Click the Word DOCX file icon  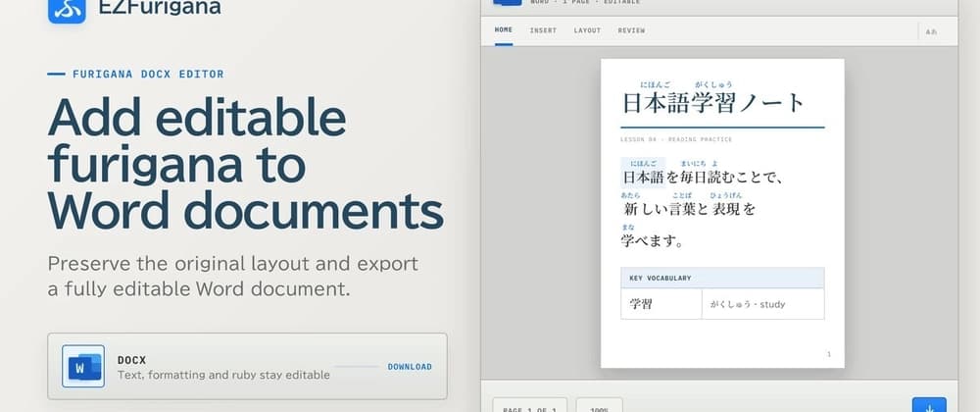click(x=83, y=366)
